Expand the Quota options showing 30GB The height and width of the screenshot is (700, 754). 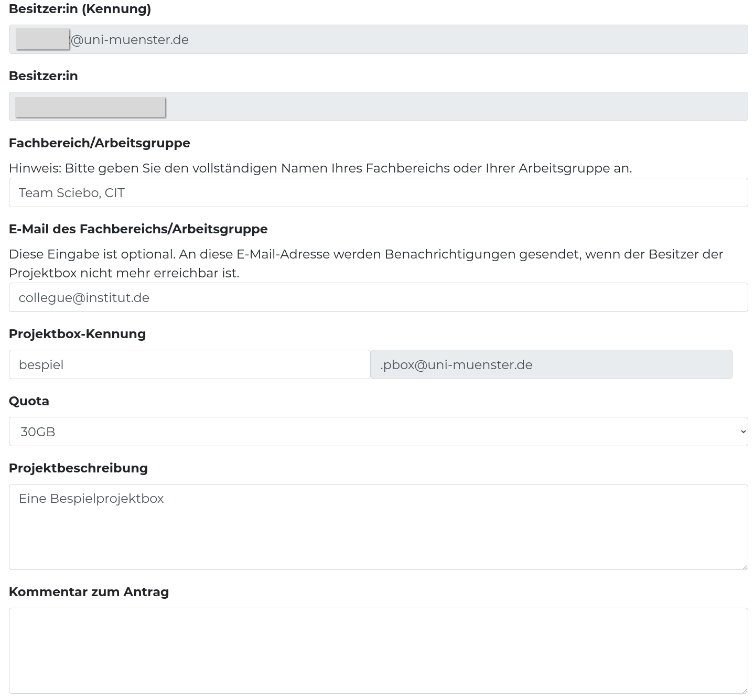[378, 431]
